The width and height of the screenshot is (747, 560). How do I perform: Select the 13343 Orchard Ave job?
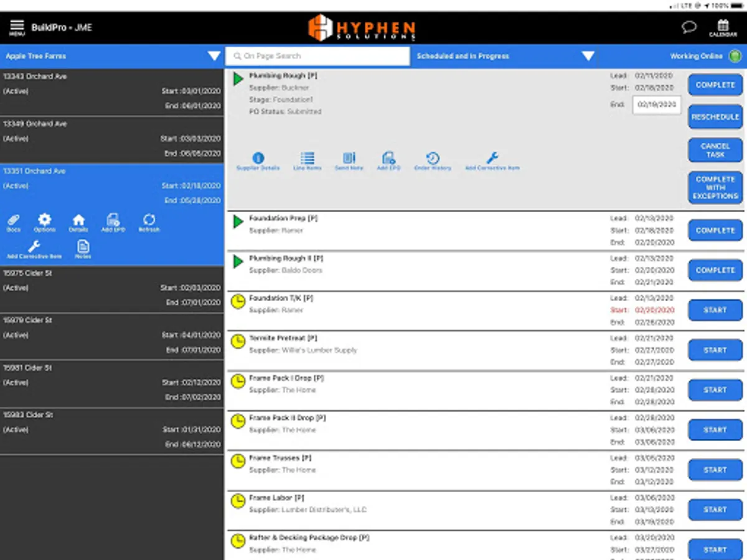[x=111, y=92]
